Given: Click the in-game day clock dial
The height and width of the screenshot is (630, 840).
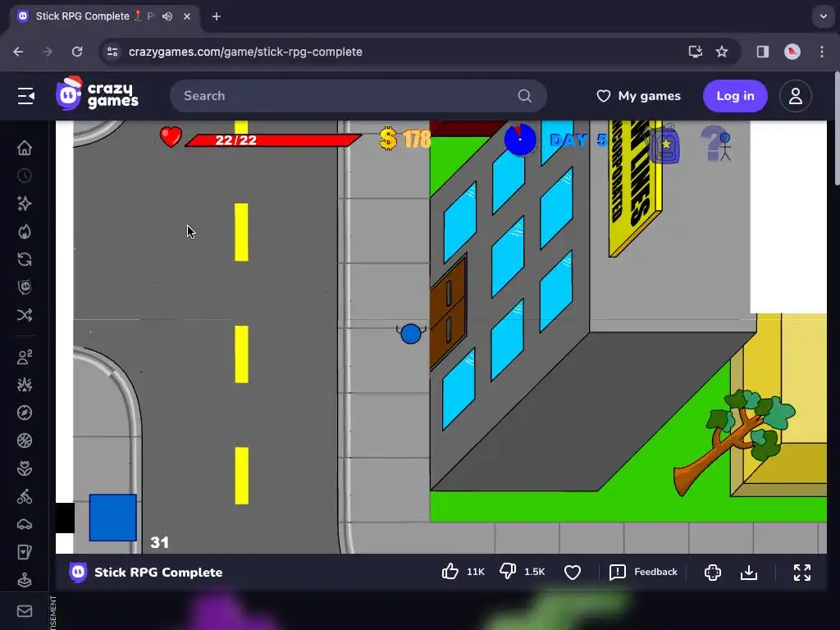Looking at the screenshot, I should tap(519, 139).
